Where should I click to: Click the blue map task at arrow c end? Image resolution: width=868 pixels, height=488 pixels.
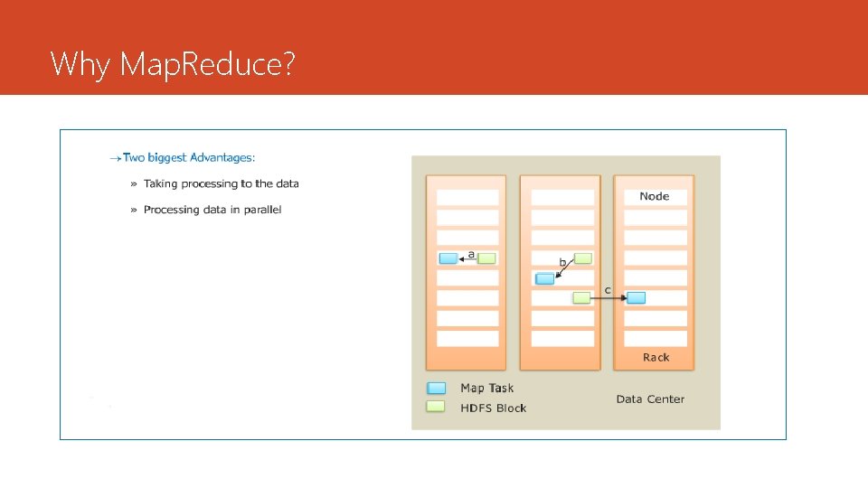[x=636, y=298]
